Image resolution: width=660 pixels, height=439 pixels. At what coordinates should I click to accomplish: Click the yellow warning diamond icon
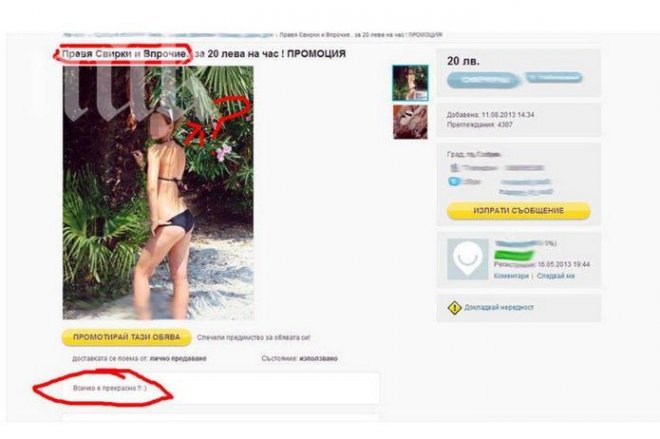(455, 308)
